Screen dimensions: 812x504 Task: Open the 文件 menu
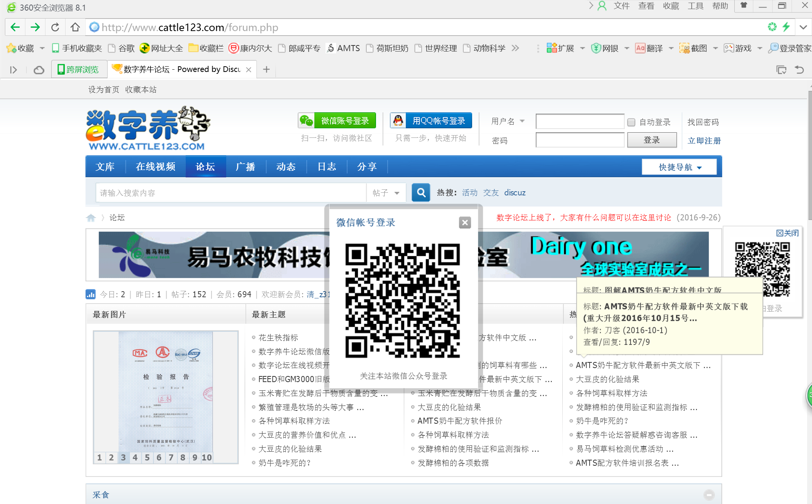pos(622,6)
